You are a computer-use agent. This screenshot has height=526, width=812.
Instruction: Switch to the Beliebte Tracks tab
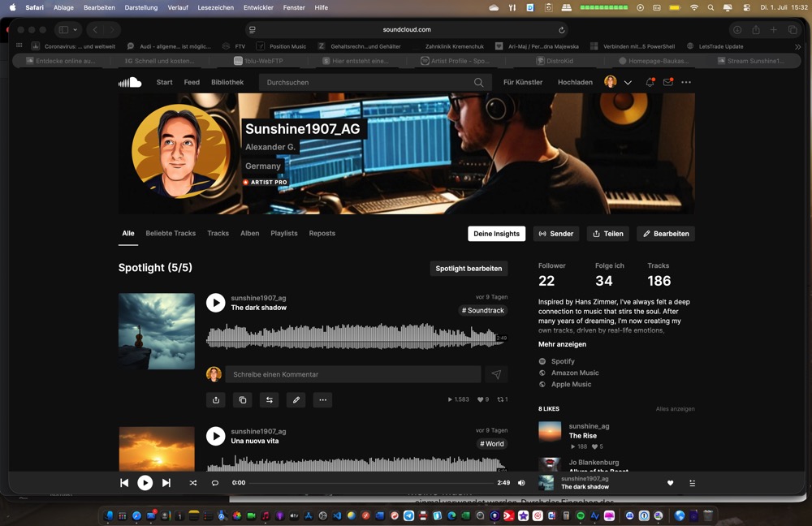(x=171, y=233)
